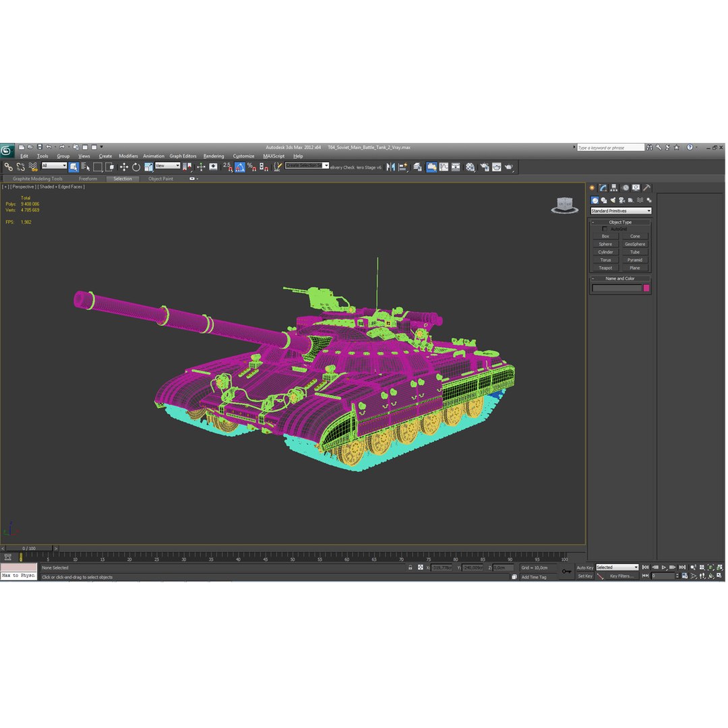728x728 pixels.
Task: Toggle the 2.5D Snaps button
Action: click(228, 166)
